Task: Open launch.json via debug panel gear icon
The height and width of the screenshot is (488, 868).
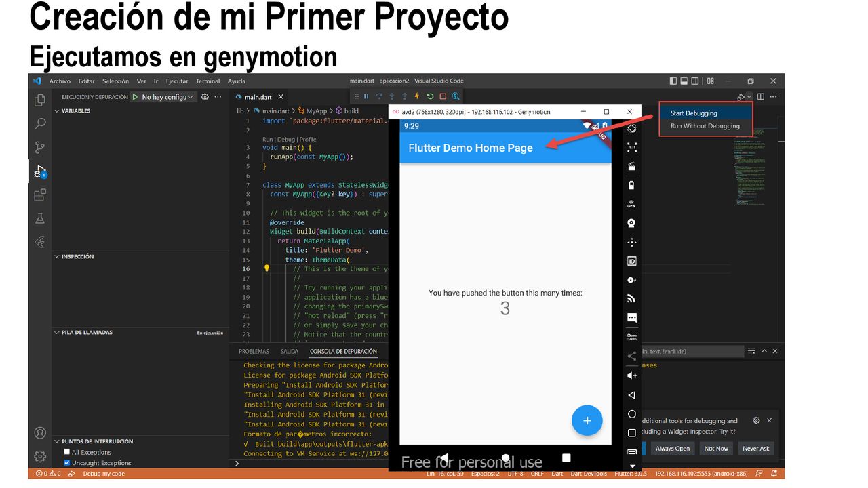Action: click(205, 97)
